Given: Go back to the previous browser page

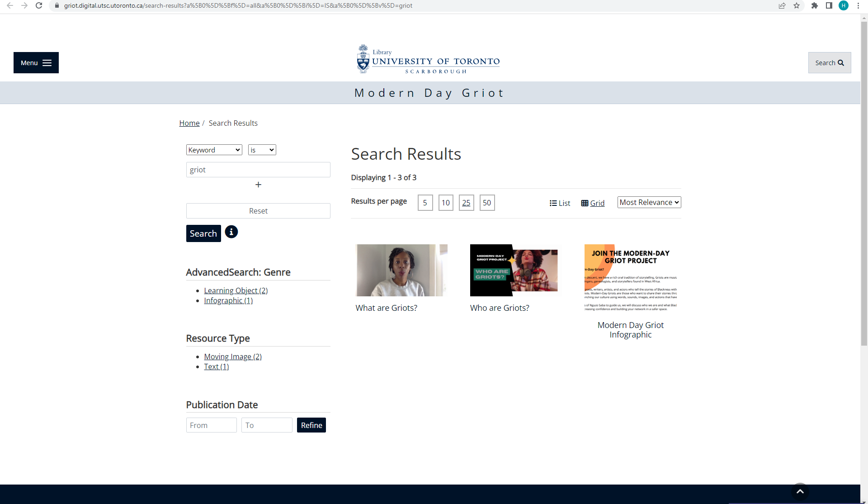Looking at the screenshot, I should (x=9, y=5).
